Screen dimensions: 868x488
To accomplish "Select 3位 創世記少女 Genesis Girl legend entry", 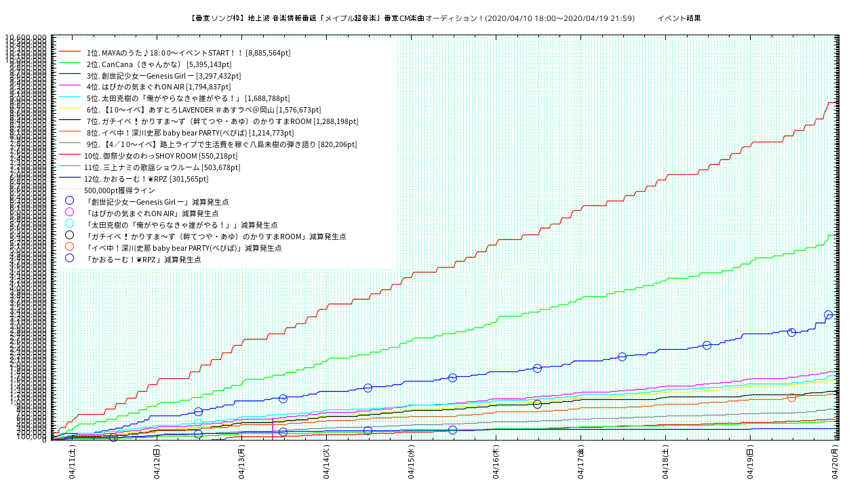I will [163, 75].
